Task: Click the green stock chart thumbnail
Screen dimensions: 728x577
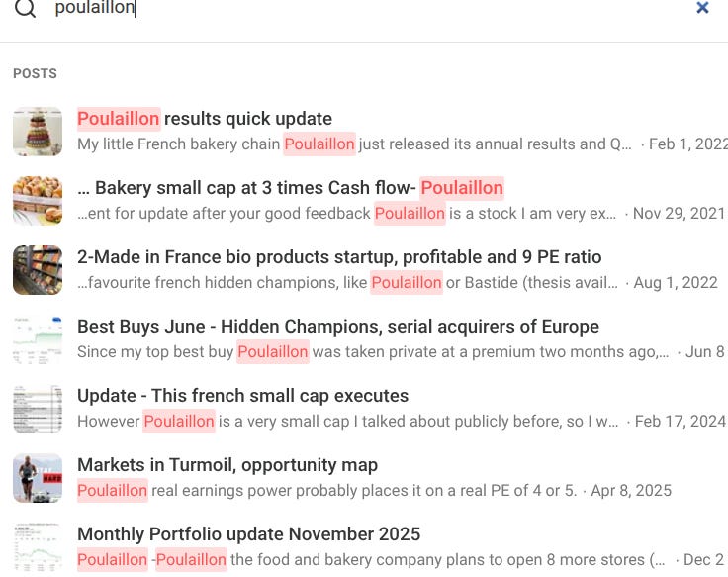Action: point(38,339)
